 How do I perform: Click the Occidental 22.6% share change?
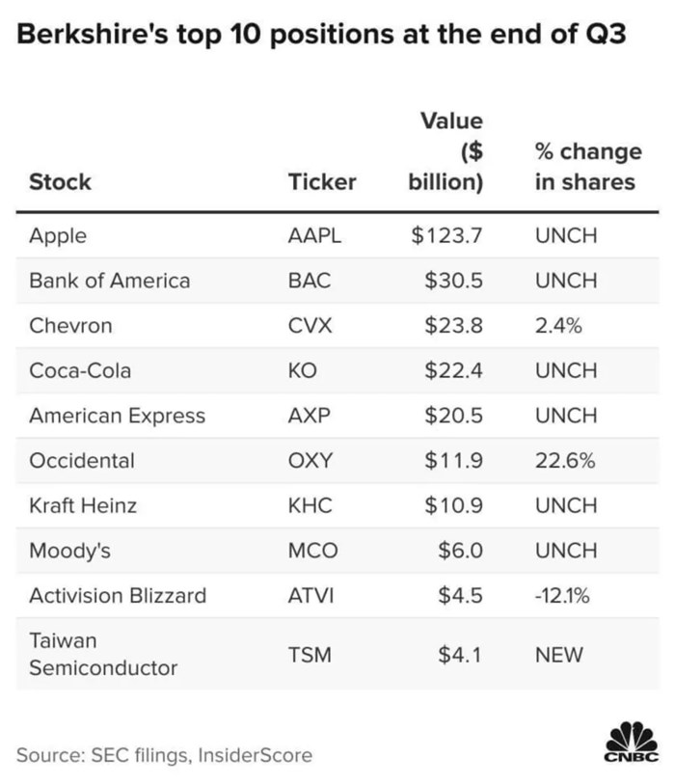coord(564,461)
